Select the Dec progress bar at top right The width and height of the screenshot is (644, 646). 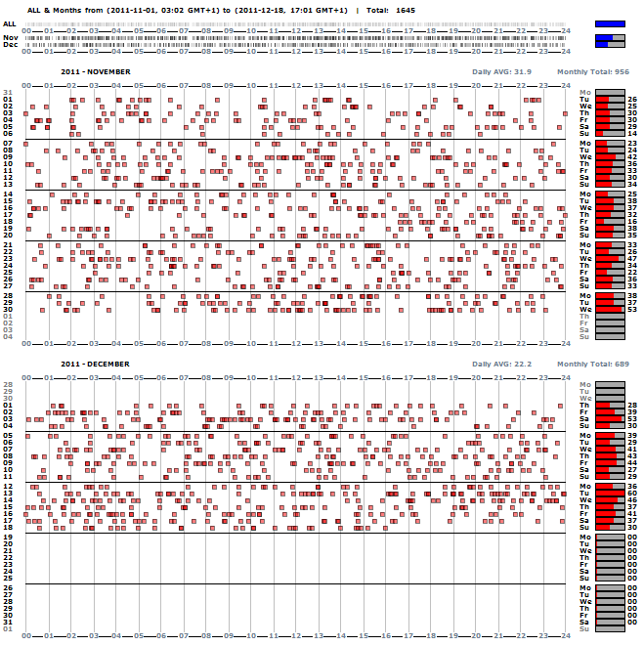610,45
